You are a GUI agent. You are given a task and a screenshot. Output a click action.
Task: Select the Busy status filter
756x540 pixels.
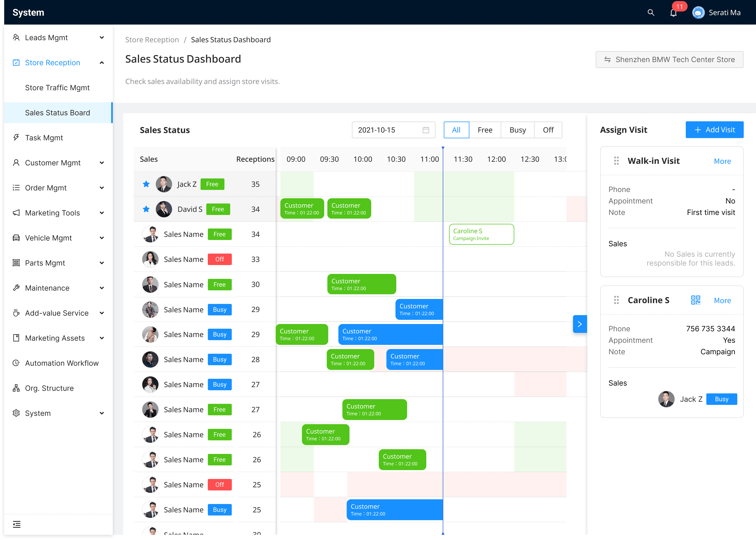pos(517,130)
